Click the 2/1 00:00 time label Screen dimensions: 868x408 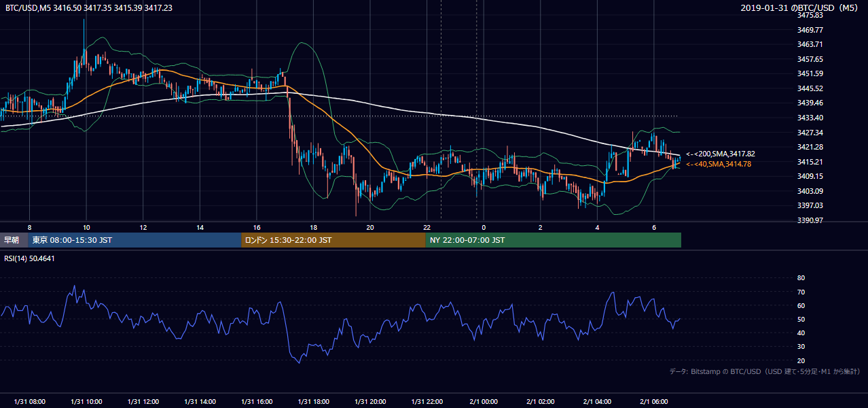tap(484, 401)
